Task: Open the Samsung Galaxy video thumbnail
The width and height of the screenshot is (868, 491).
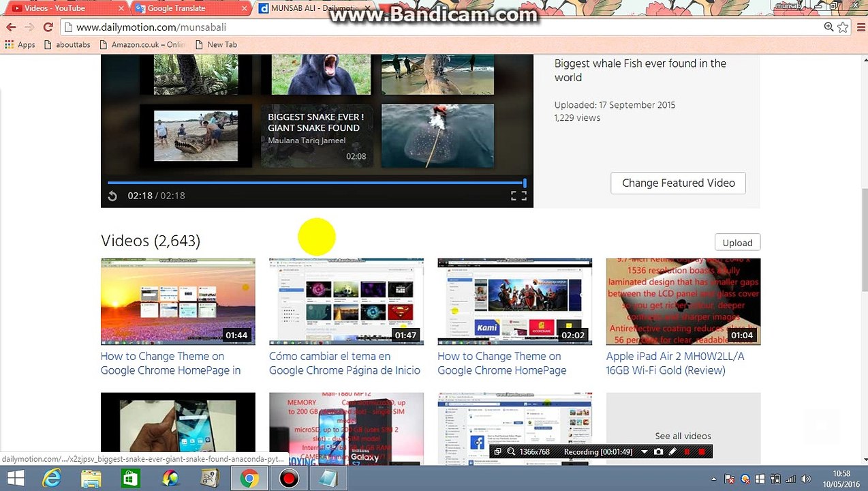Action: click(346, 429)
